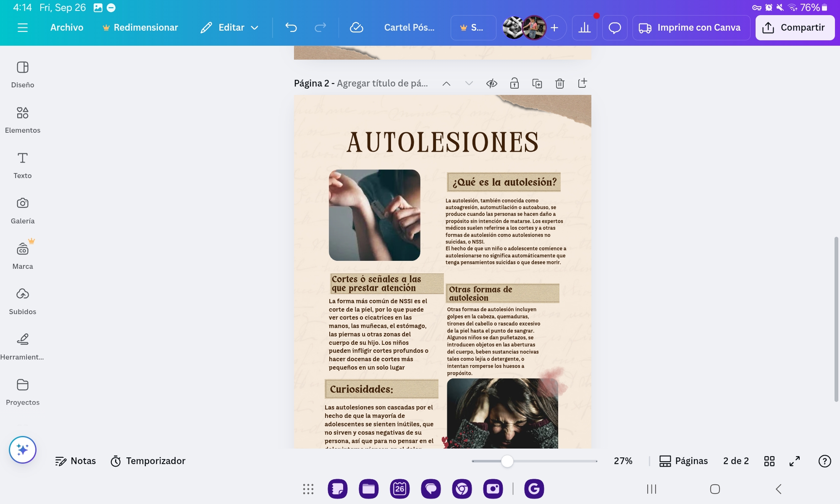The height and width of the screenshot is (504, 840).
Task: Open the analytics bar chart icon
Action: coord(584,28)
